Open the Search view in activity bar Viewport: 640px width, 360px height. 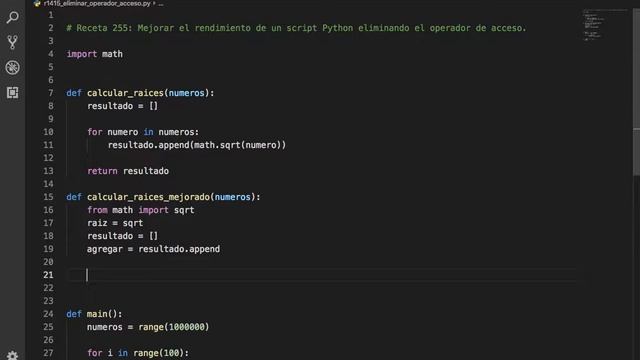tap(13, 17)
